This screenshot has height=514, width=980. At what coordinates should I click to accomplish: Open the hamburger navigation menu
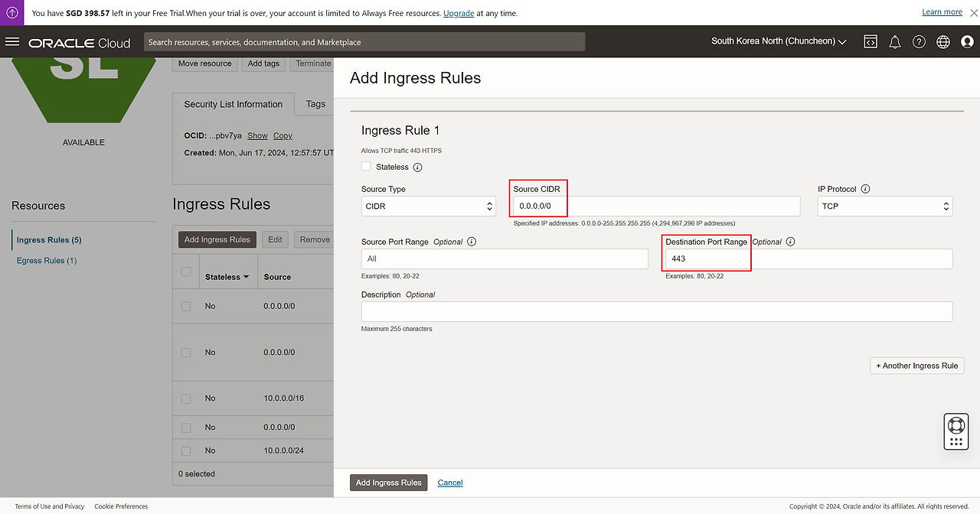click(12, 42)
